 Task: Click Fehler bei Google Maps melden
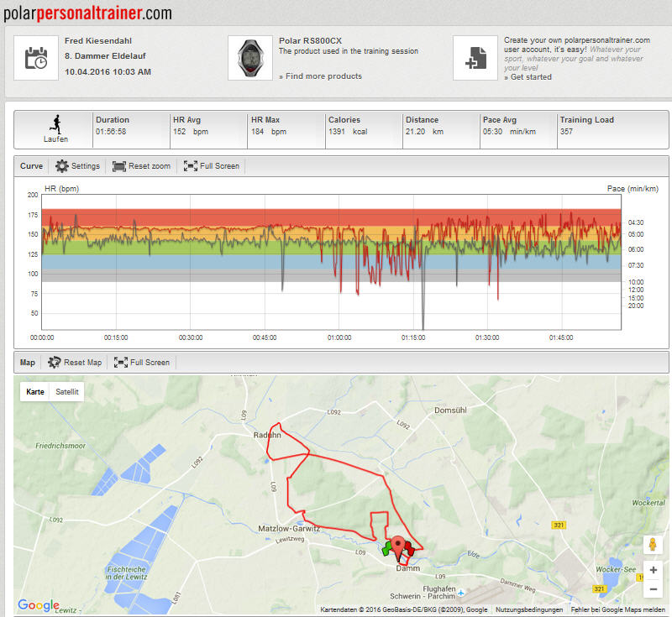618,609
